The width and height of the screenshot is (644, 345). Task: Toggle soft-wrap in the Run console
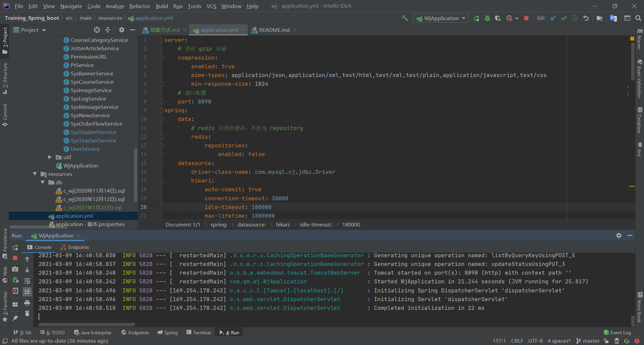click(27, 281)
